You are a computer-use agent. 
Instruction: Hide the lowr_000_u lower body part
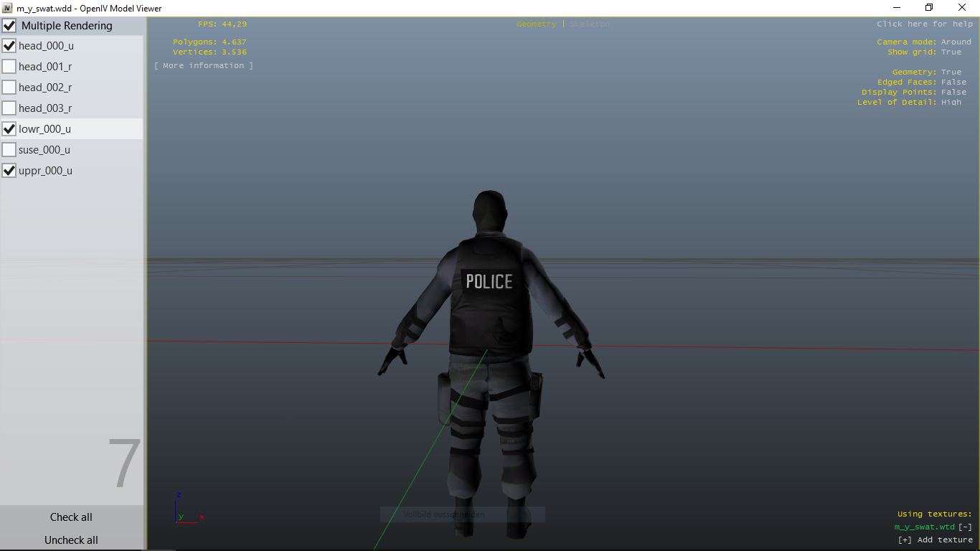coord(9,129)
